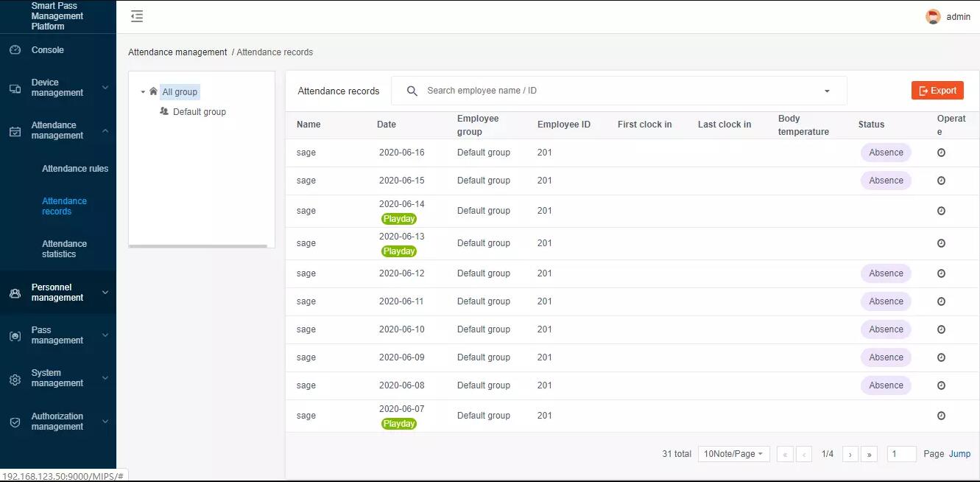Click Absence status for 2020-06-16
The image size is (980, 482).
(x=886, y=153)
